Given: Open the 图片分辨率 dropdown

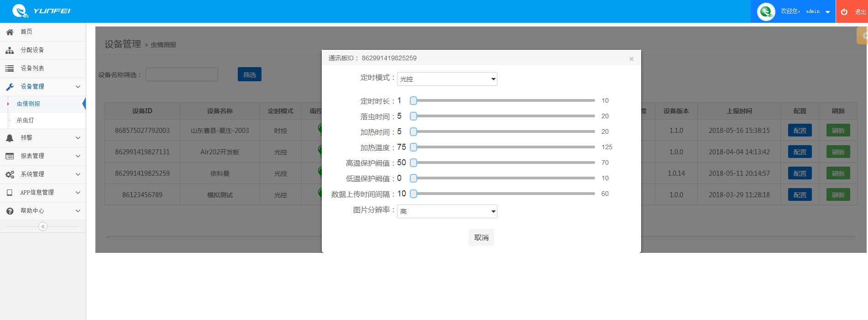Looking at the screenshot, I should pyautogui.click(x=447, y=211).
